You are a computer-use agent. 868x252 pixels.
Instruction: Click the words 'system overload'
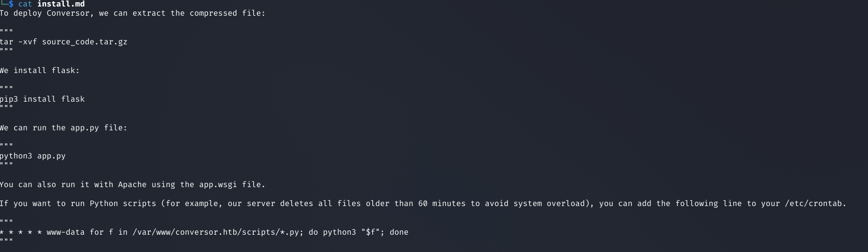pyautogui.click(x=547, y=203)
